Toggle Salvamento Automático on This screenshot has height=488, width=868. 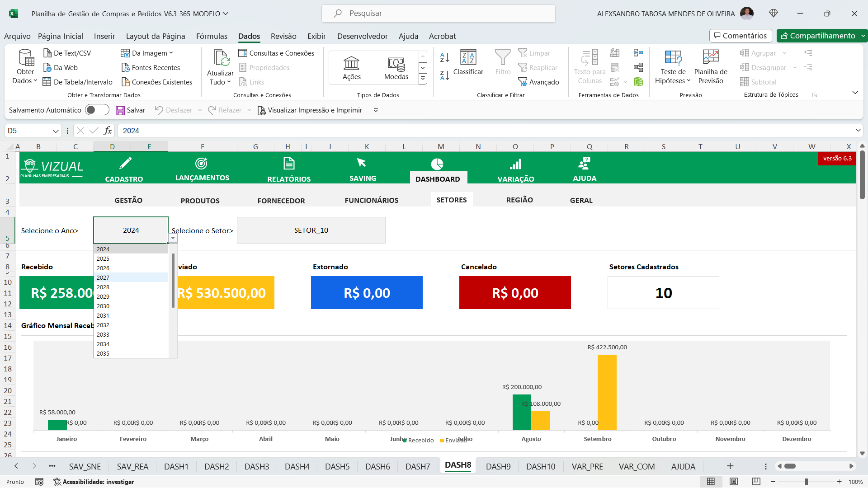click(x=97, y=110)
